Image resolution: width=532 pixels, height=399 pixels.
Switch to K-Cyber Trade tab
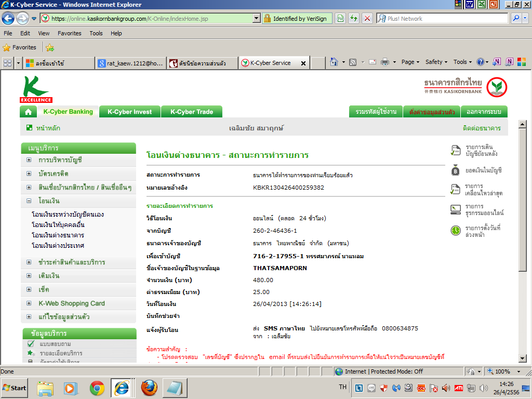tap(192, 112)
